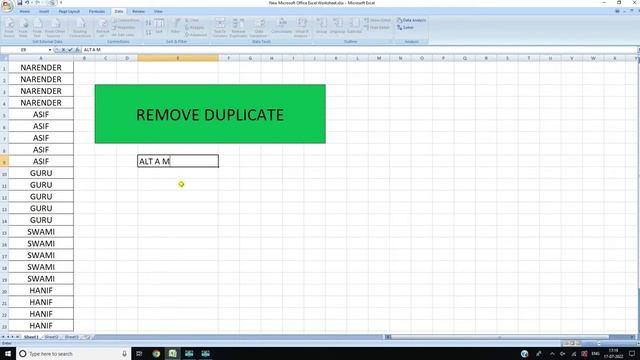
Task: Select the green REMOVE DUPLICATE box
Action: point(210,114)
